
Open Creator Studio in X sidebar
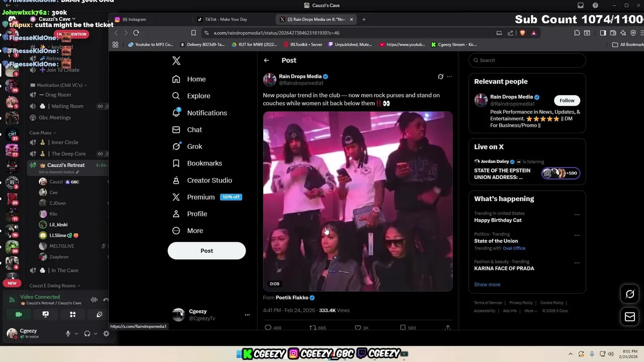(x=202, y=180)
